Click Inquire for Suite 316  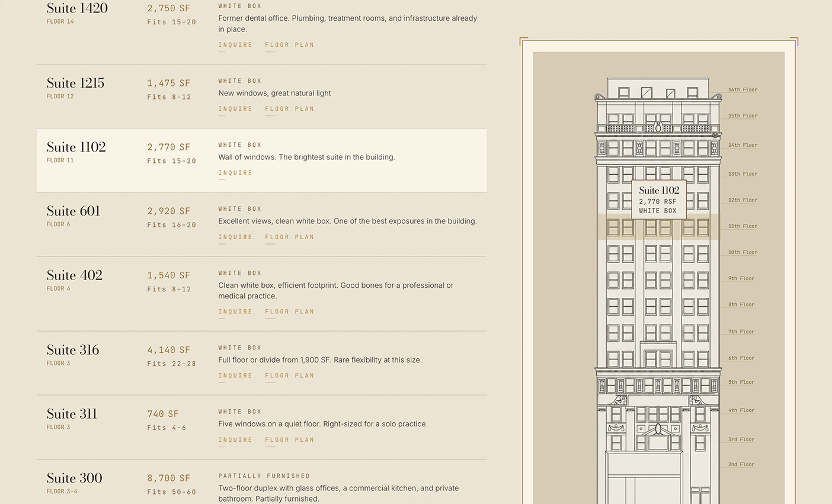[235, 375]
